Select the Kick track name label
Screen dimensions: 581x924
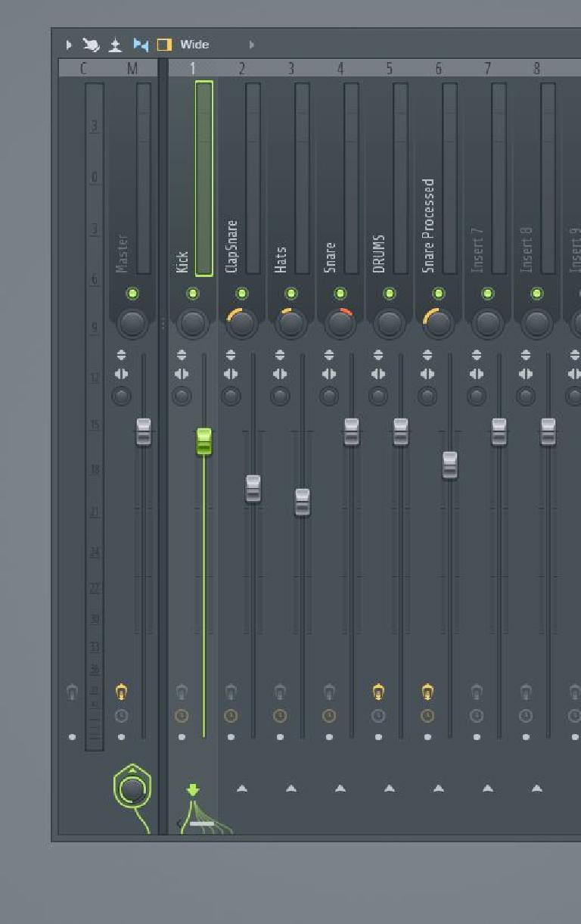click(x=182, y=262)
